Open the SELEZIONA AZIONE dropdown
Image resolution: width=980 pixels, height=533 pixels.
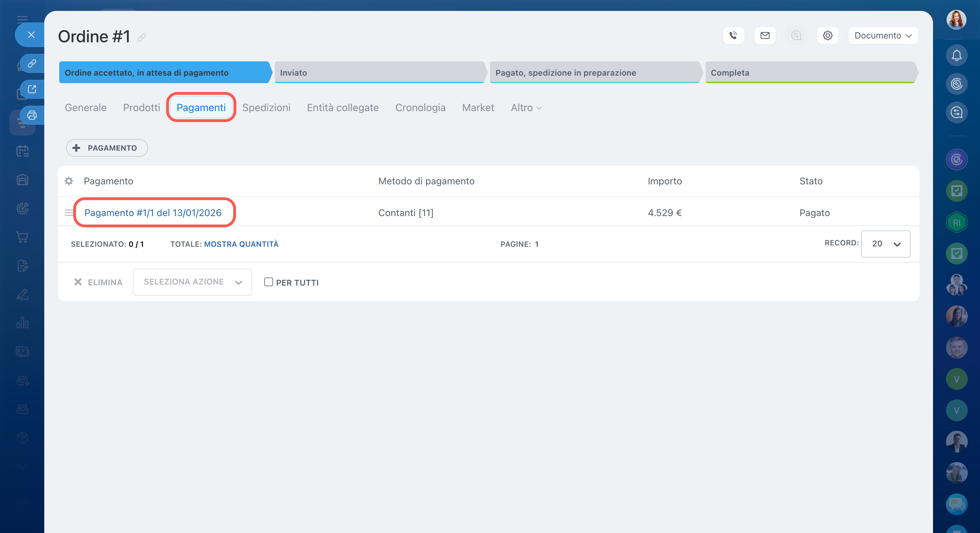(192, 282)
